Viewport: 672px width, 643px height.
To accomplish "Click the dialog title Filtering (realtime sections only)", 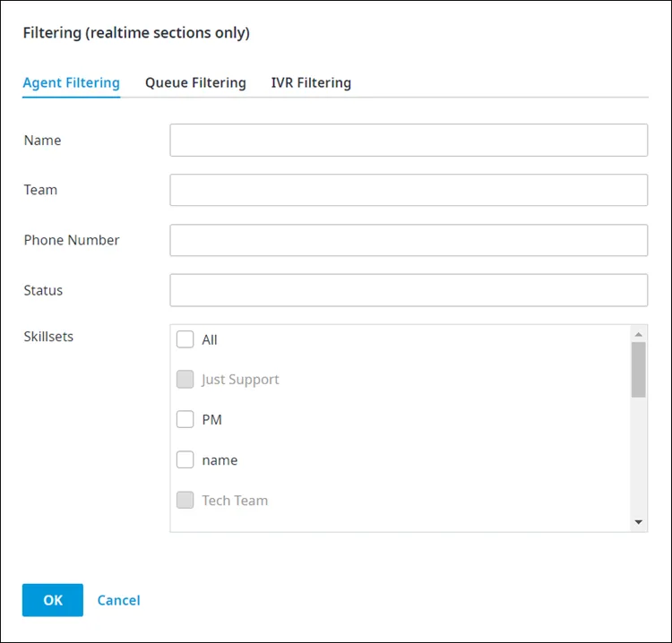I will [136, 33].
